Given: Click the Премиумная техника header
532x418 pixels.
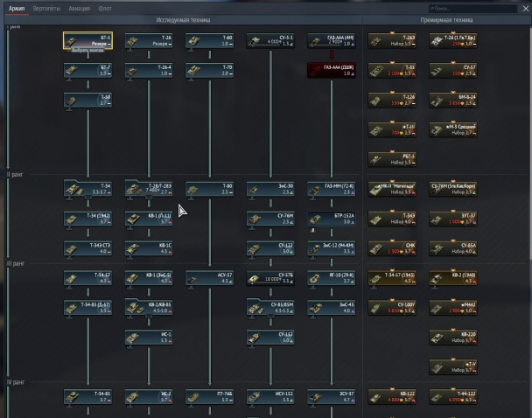Looking at the screenshot, I should [446, 20].
